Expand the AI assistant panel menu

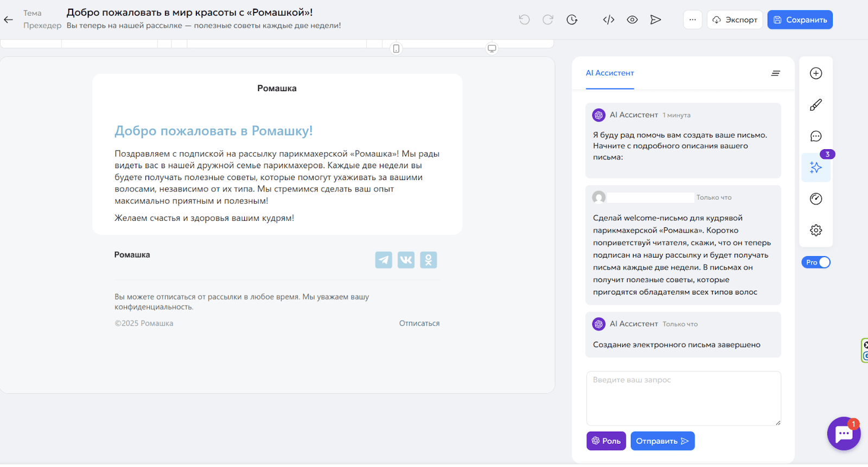(775, 73)
